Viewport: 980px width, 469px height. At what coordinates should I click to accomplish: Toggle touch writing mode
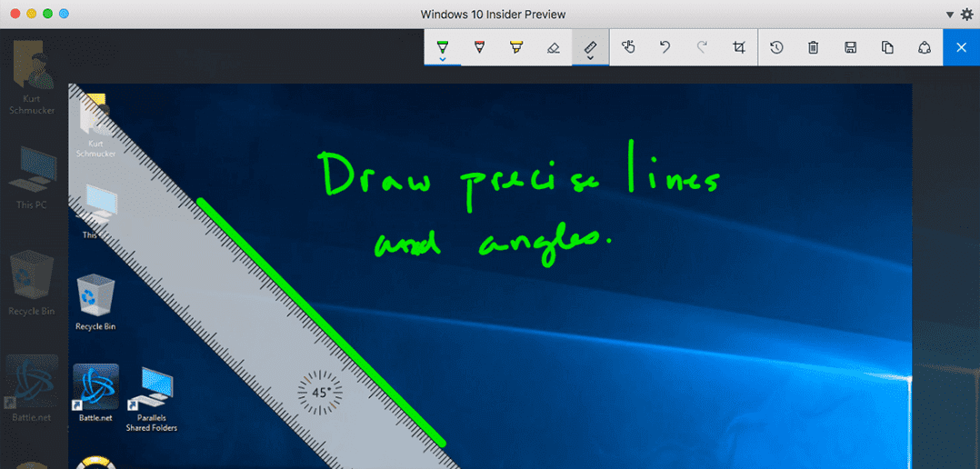(x=629, y=47)
